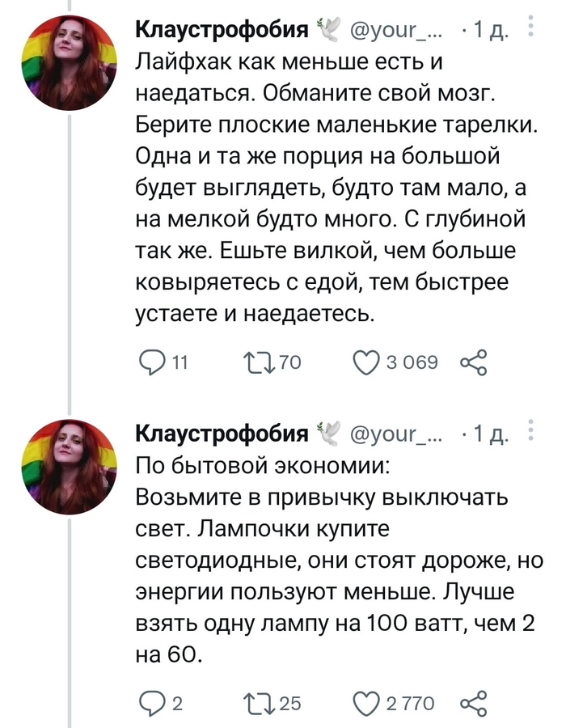Open the avatar on the second tweet
566x728 pixels.
pos(70,468)
